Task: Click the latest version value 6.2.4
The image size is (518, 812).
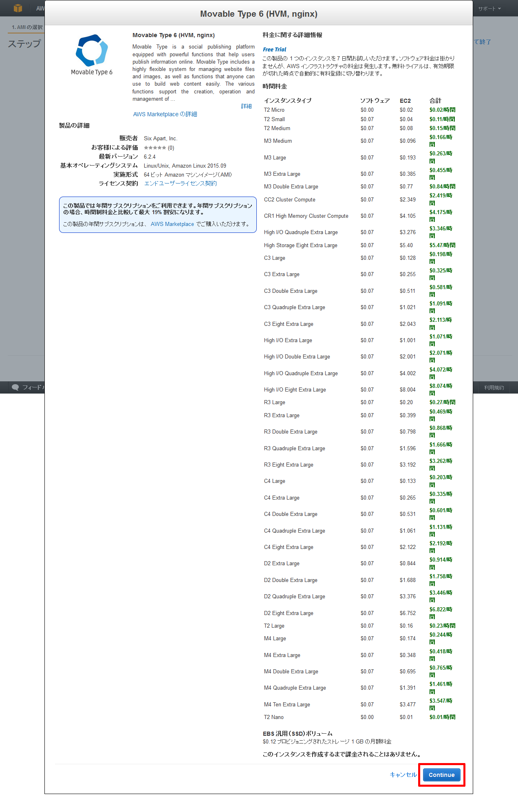Action: pos(150,157)
